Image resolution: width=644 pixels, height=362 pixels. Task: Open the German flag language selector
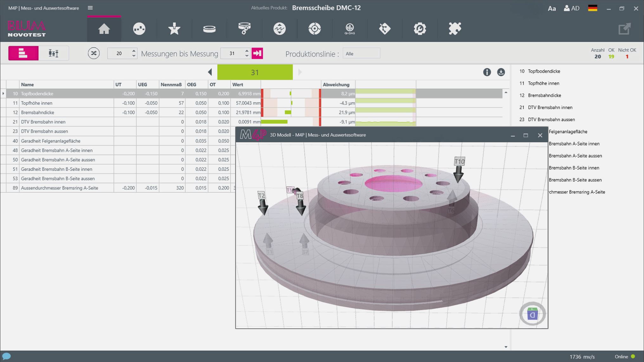pos(592,8)
